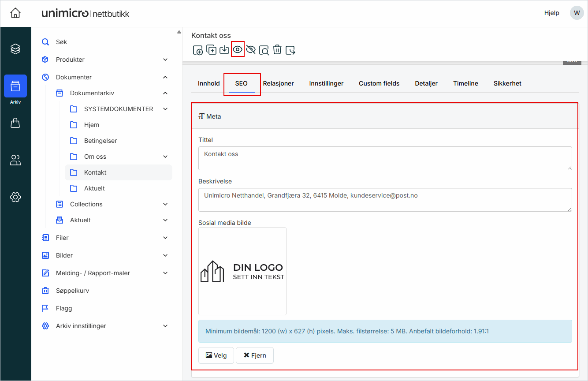Unpublish document with the crossed-out eye icon
This screenshot has width=588, height=381.
251,50
